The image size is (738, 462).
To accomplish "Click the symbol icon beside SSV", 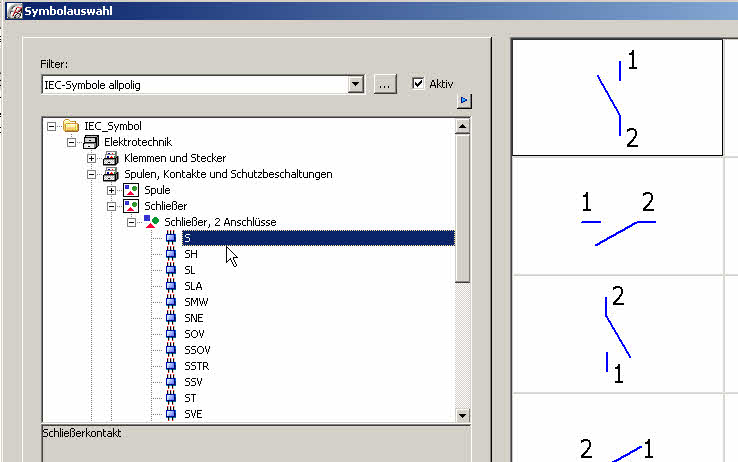I will tap(171, 382).
